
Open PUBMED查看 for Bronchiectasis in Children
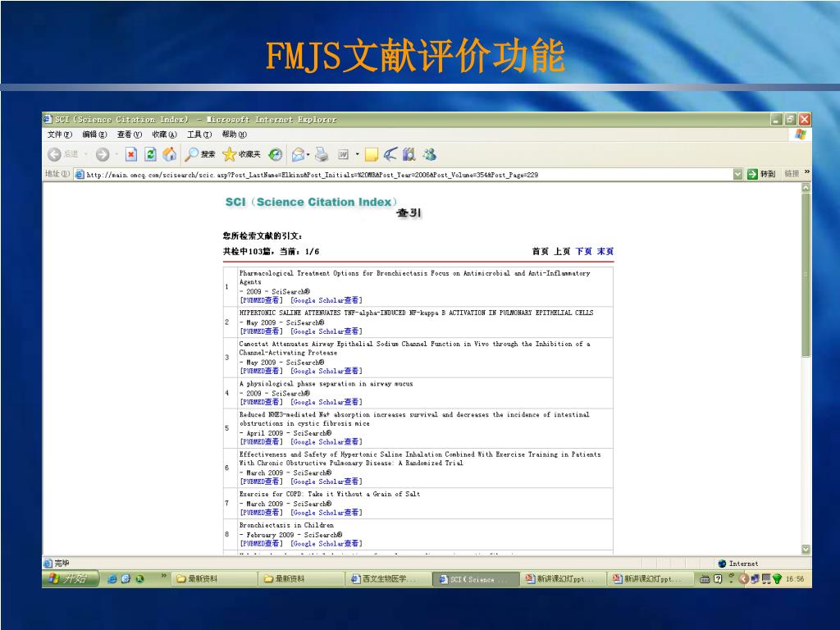(261, 544)
